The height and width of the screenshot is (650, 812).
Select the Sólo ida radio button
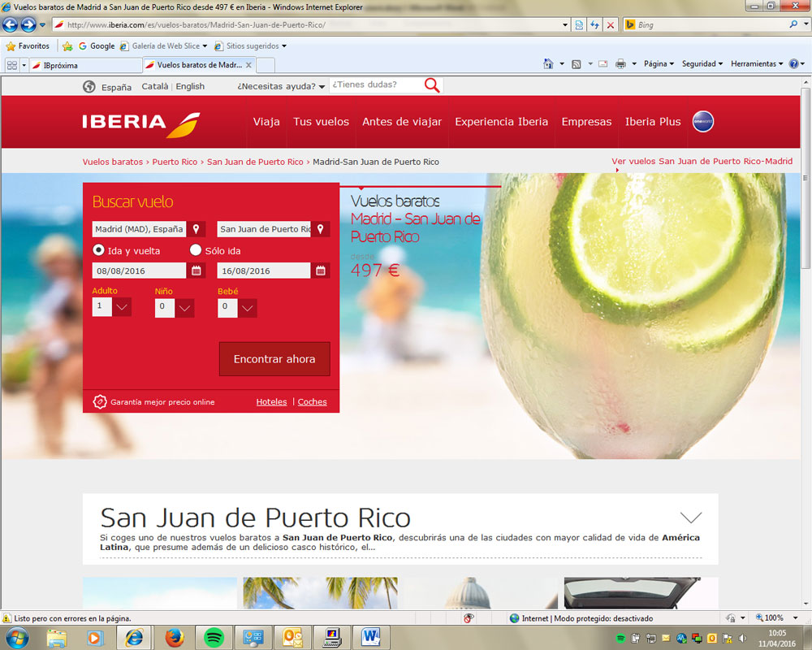tap(196, 250)
